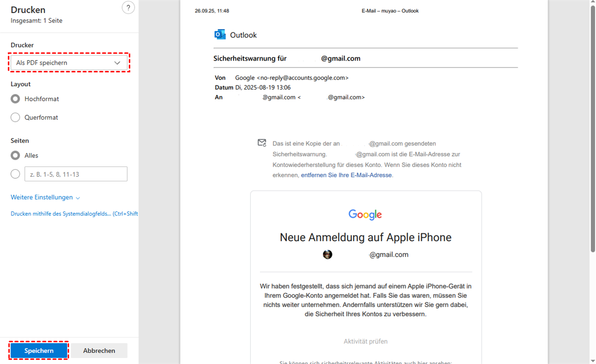Click Insgesamt: 1 Seite text
Viewport: 596px width, 364px height.
37,21
